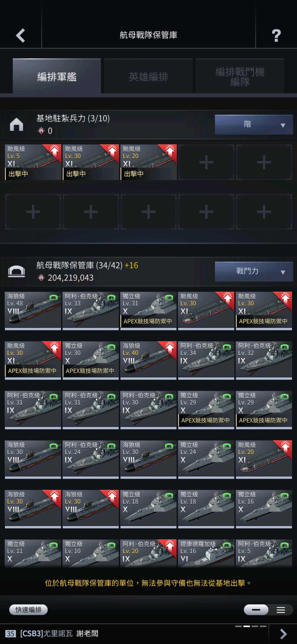297x644 pixels.
Task: Select the 提康德羅加級 Lv. 16 ship card
Action: coord(206,553)
